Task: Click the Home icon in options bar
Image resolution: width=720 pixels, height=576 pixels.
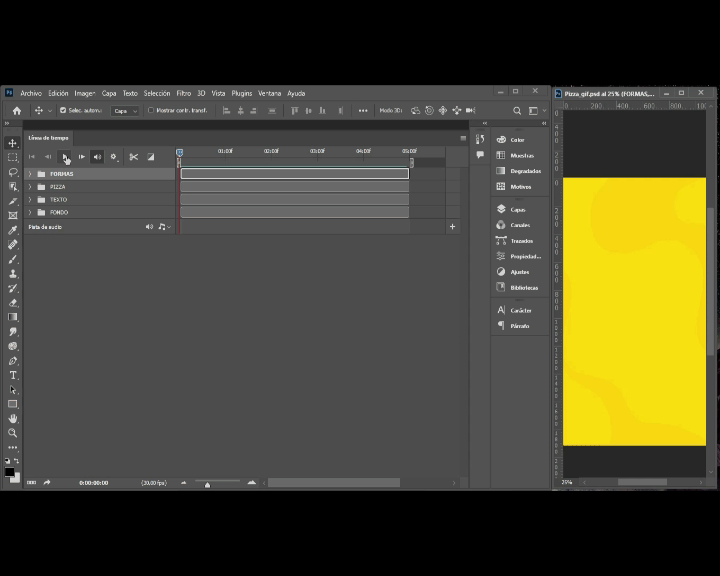Action: pyautogui.click(x=17, y=111)
